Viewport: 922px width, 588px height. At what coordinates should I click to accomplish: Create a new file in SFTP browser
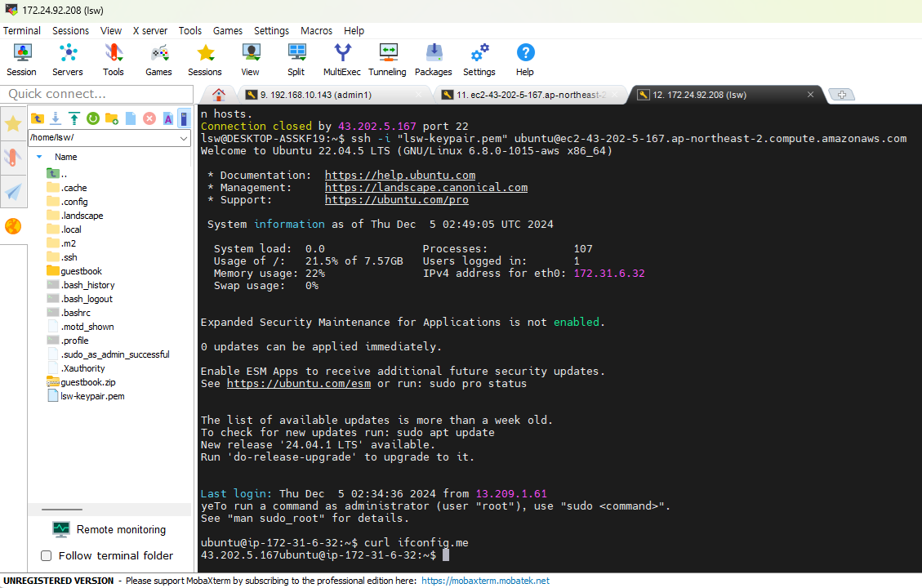pos(131,118)
